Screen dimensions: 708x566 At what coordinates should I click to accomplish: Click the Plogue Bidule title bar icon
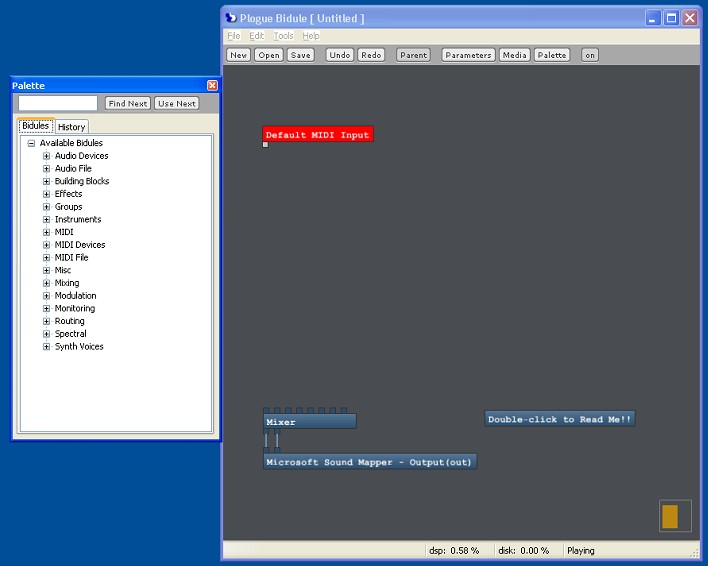point(231,18)
